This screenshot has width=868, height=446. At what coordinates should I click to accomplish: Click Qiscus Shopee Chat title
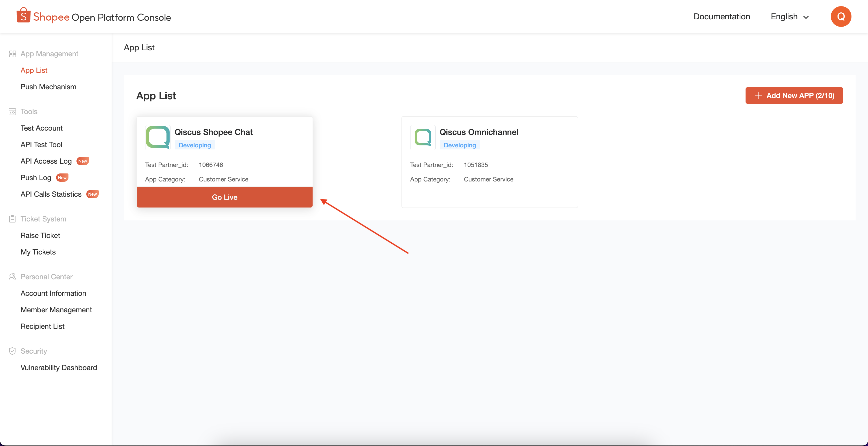point(213,132)
